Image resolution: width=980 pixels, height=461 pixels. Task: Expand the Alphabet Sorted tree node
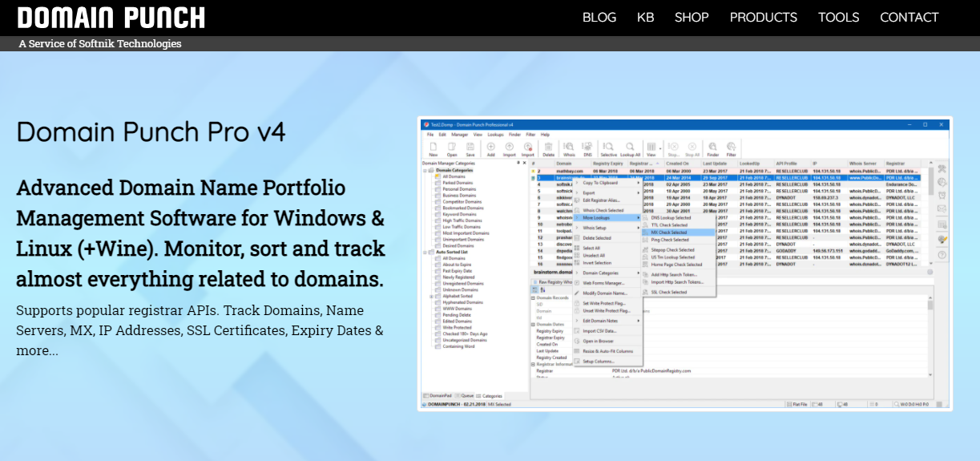pos(432,297)
